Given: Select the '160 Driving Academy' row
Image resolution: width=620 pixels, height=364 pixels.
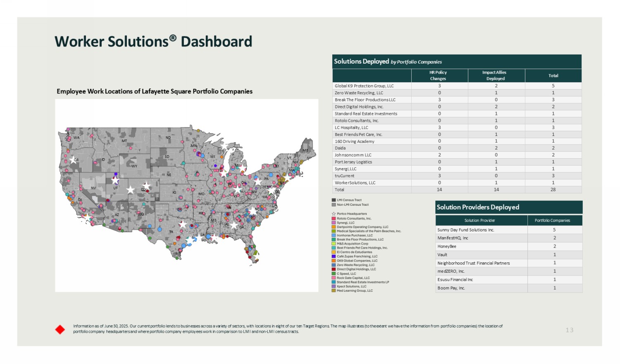Looking at the screenshot, I should point(457,141).
